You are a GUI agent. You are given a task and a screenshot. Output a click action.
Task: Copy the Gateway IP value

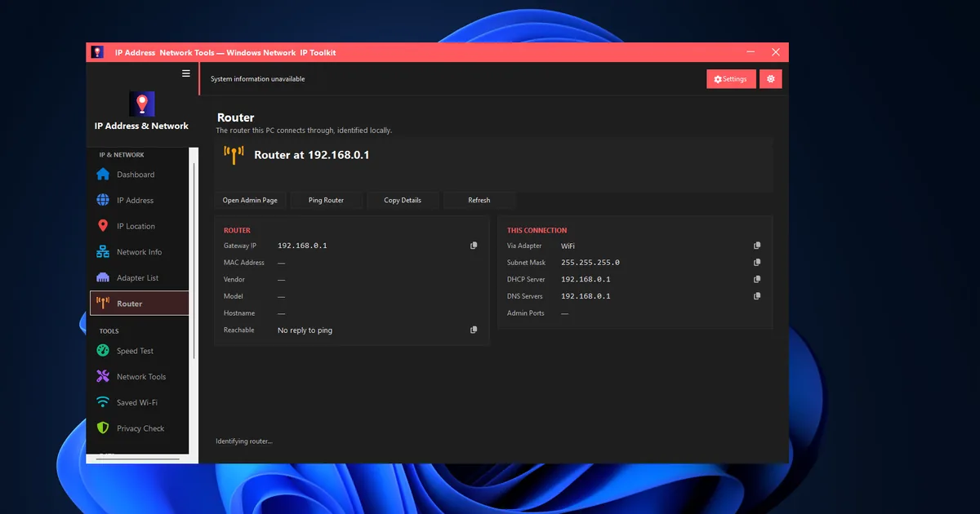[x=474, y=246]
